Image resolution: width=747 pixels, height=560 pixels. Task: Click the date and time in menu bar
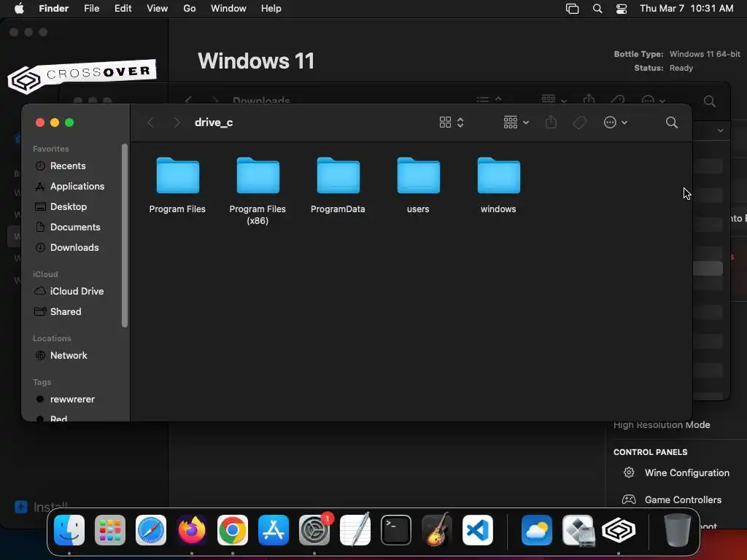[x=686, y=9]
